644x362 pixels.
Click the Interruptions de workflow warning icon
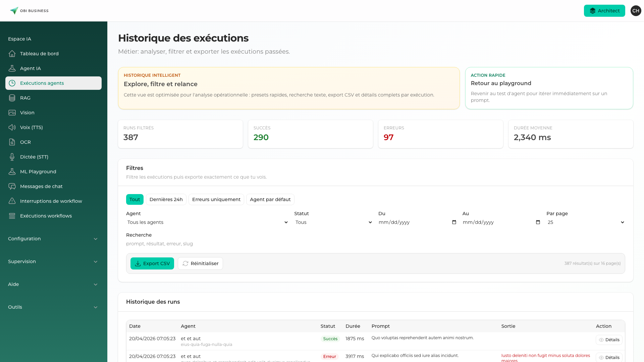12,201
